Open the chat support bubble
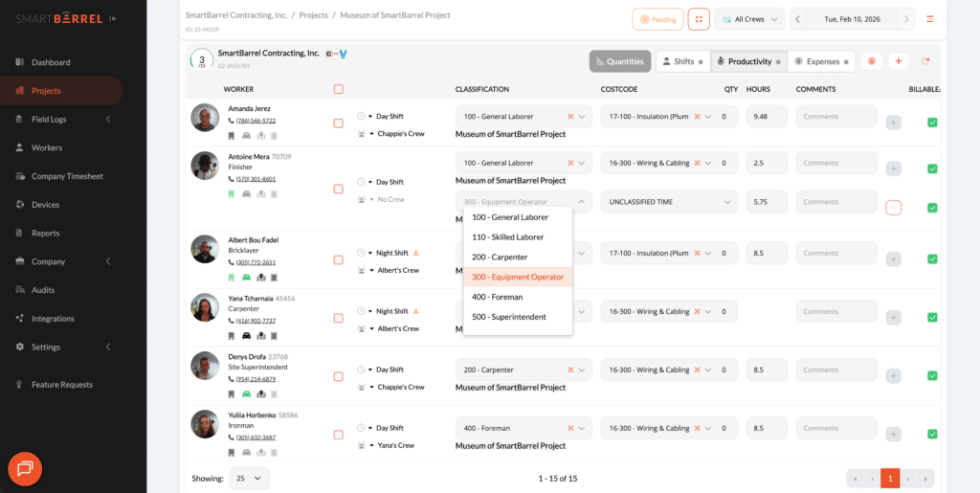This screenshot has width=980, height=493. point(25,468)
